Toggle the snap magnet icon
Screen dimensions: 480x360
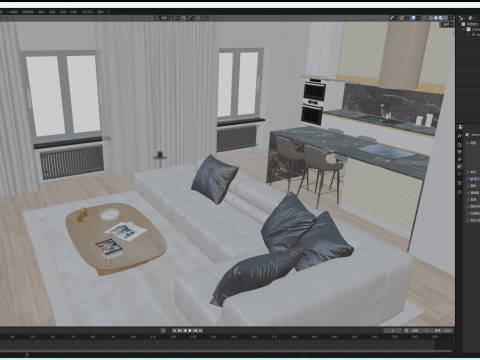184,18
